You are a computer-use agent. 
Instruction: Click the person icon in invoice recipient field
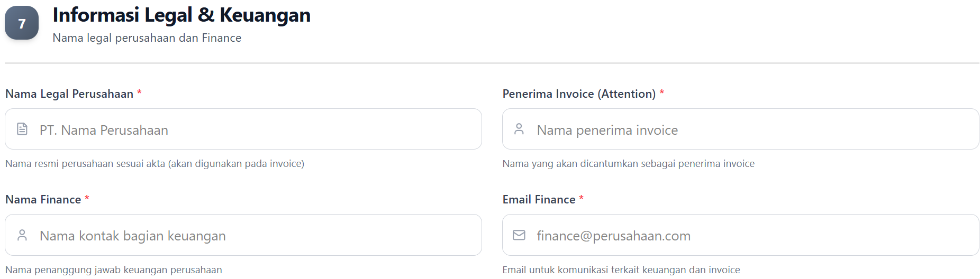coord(519,129)
